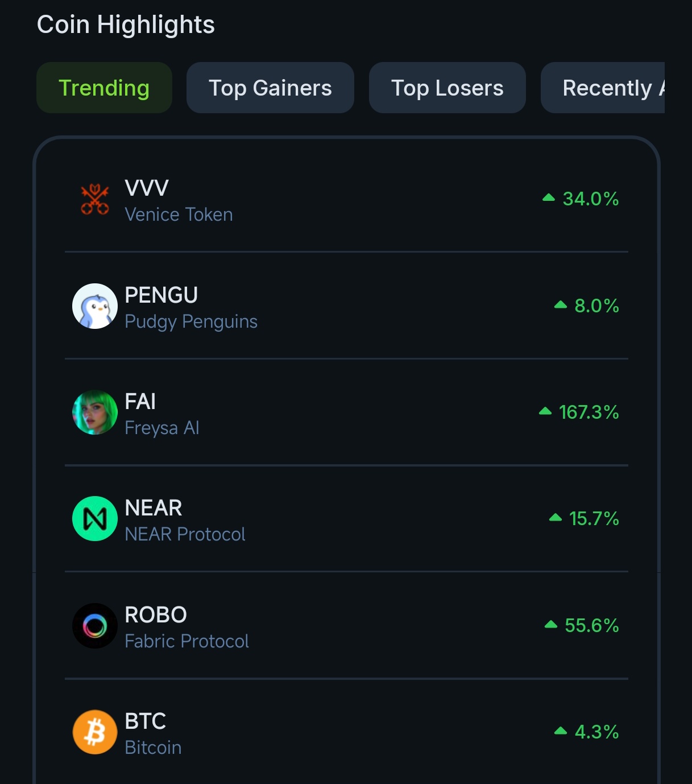Select the NEAR Protocol green logo
692x784 pixels.
pyautogui.click(x=95, y=519)
